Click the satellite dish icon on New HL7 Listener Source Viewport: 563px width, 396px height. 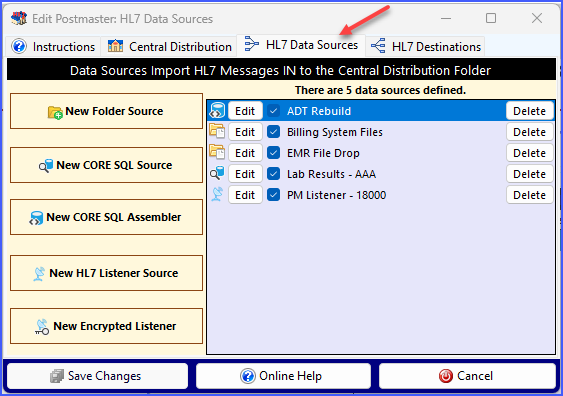point(39,274)
